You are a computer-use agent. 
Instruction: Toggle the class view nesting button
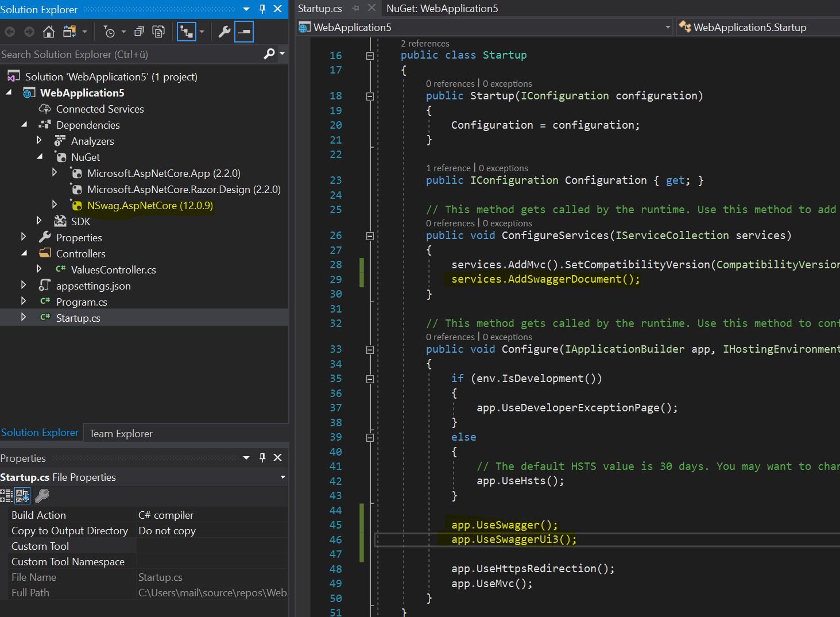(x=187, y=32)
